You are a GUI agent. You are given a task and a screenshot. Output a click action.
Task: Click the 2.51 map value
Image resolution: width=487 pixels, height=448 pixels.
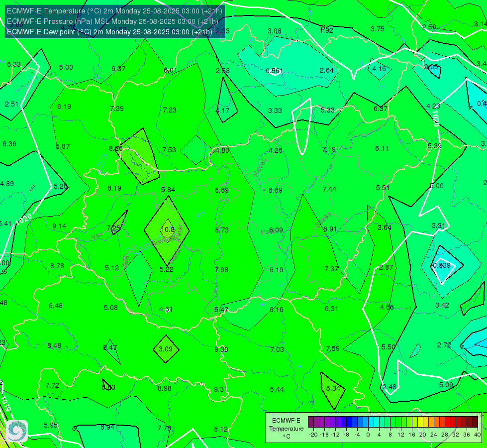point(11,104)
